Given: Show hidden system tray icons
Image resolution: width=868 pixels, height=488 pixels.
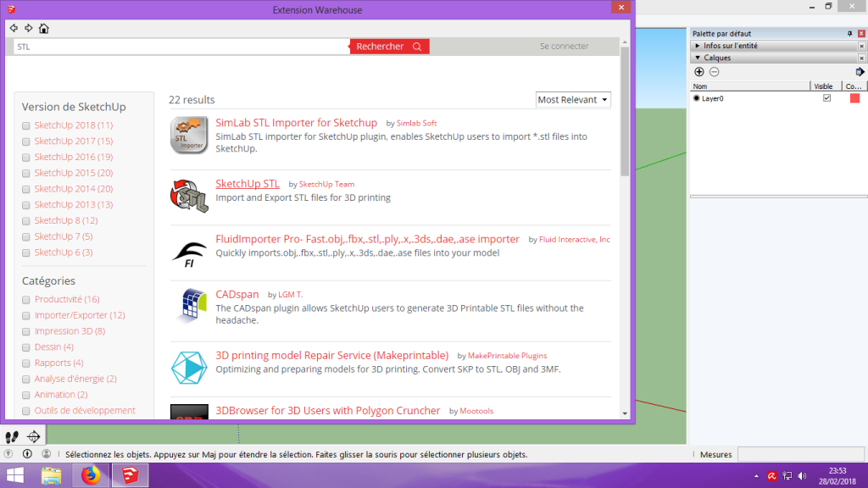Looking at the screenshot, I should tap(756, 476).
